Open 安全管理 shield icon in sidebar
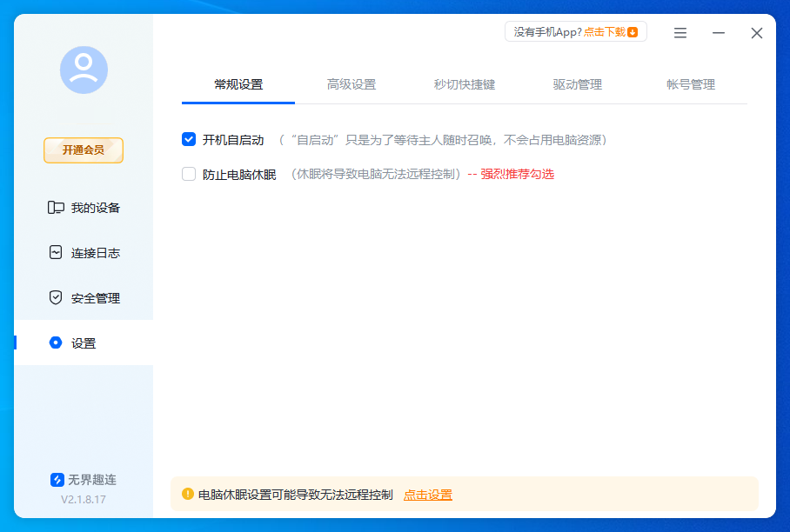The height and width of the screenshot is (532, 790). 54,297
